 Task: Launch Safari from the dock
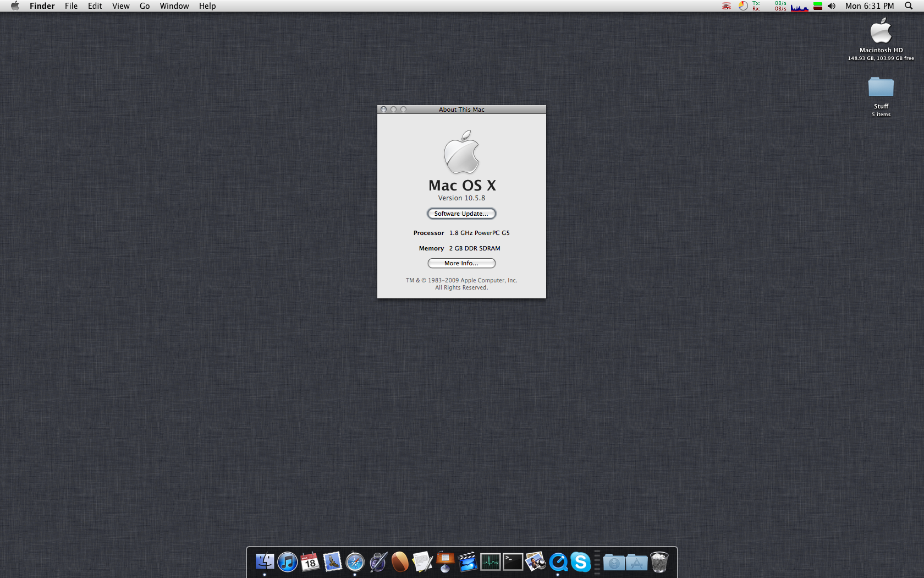click(355, 562)
